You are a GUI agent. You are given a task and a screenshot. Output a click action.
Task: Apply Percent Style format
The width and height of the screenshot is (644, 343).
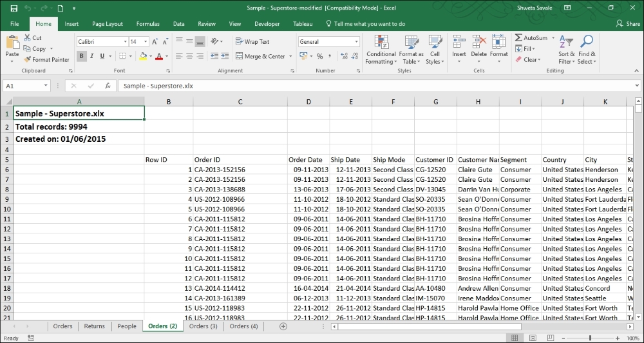pos(319,56)
